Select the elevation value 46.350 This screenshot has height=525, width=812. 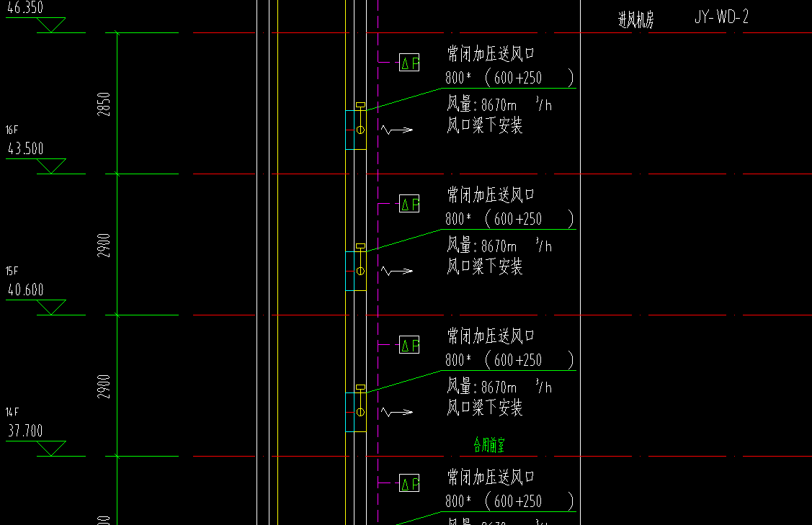25,7
